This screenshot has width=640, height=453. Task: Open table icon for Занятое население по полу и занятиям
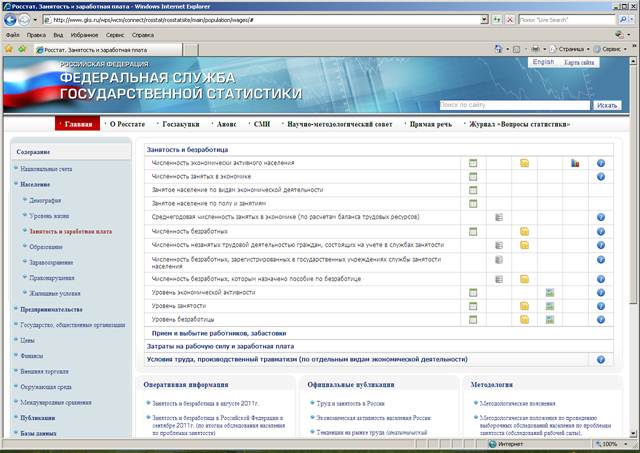(473, 204)
